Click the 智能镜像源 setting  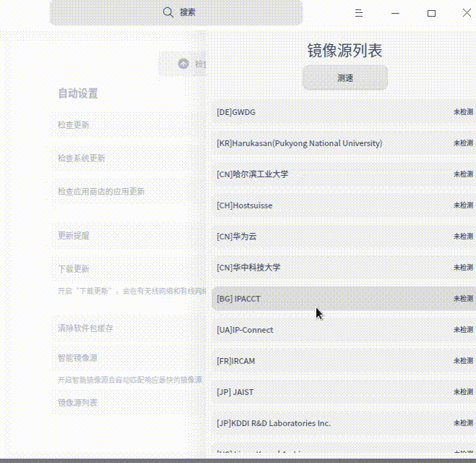coord(77,358)
